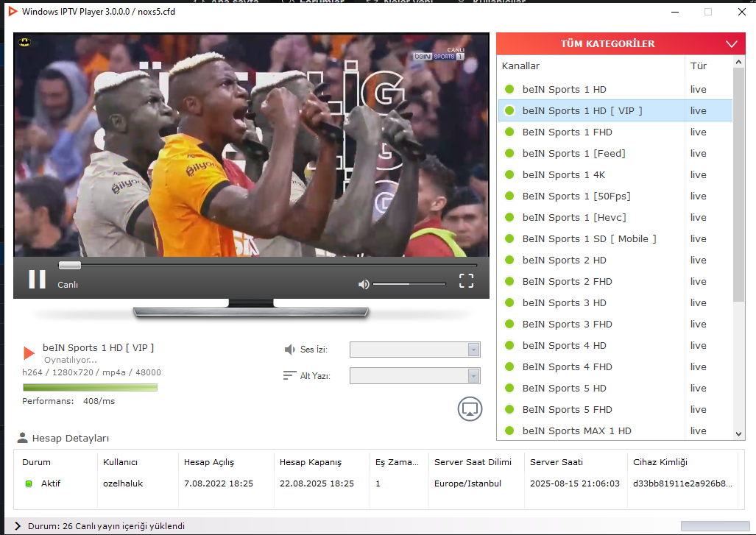This screenshot has height=535, width=756.
Task: Click the username cell ozelhaluk
Action: point(123,483)
